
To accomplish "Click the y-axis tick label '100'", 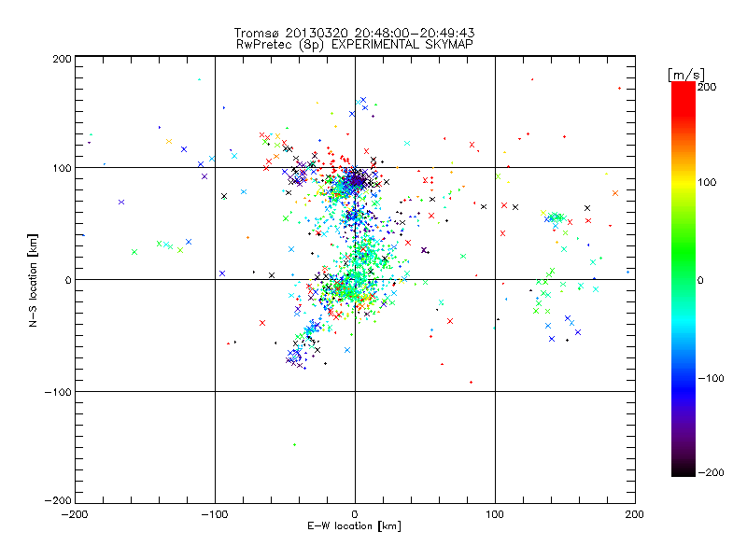I will (62, 168).
